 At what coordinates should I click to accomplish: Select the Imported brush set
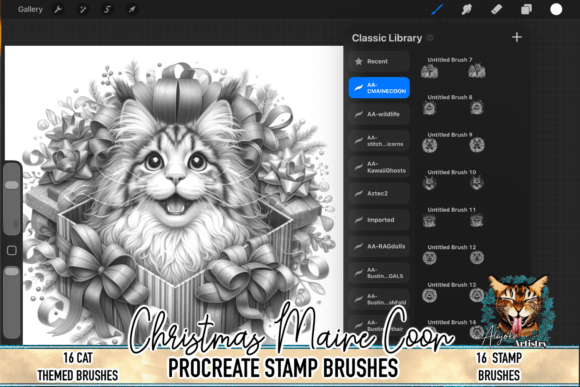379,220
